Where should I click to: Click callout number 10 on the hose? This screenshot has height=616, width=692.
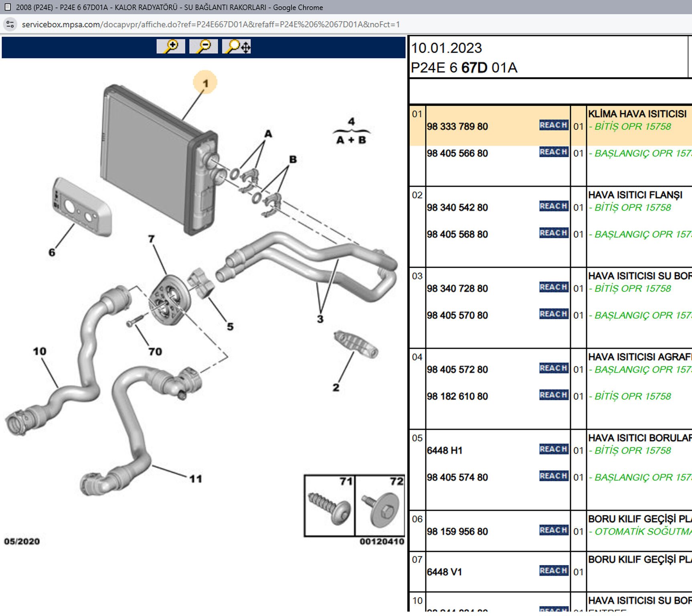(x=40, y=351)
